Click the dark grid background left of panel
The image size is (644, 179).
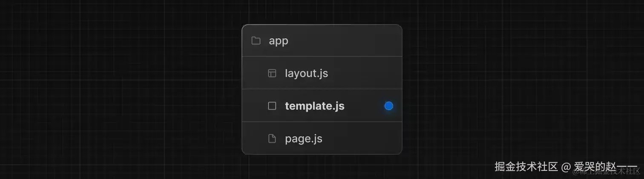[119, 89]
